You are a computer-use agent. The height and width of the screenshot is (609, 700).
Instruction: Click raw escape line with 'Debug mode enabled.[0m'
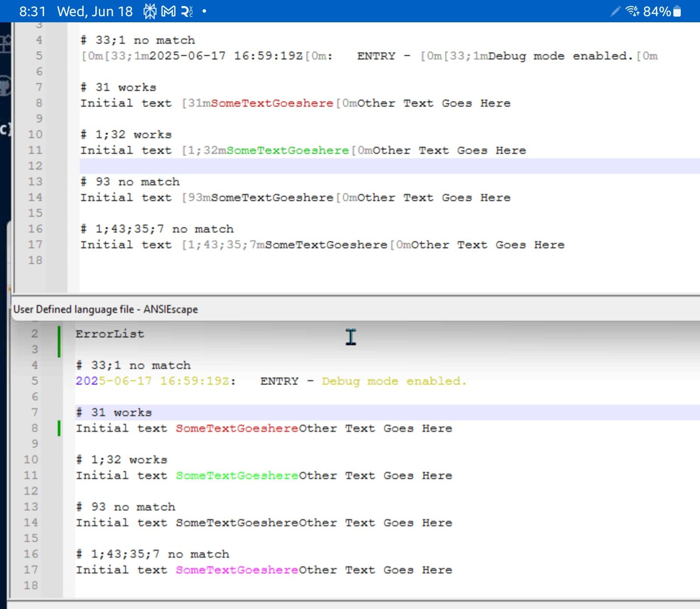click(x=369, y=56)
